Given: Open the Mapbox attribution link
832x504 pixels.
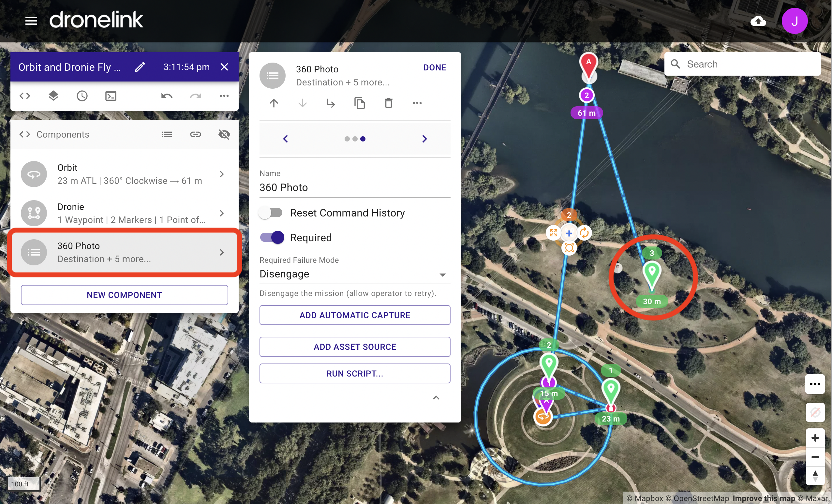Looking at the screenshot, I should [645, 498].
